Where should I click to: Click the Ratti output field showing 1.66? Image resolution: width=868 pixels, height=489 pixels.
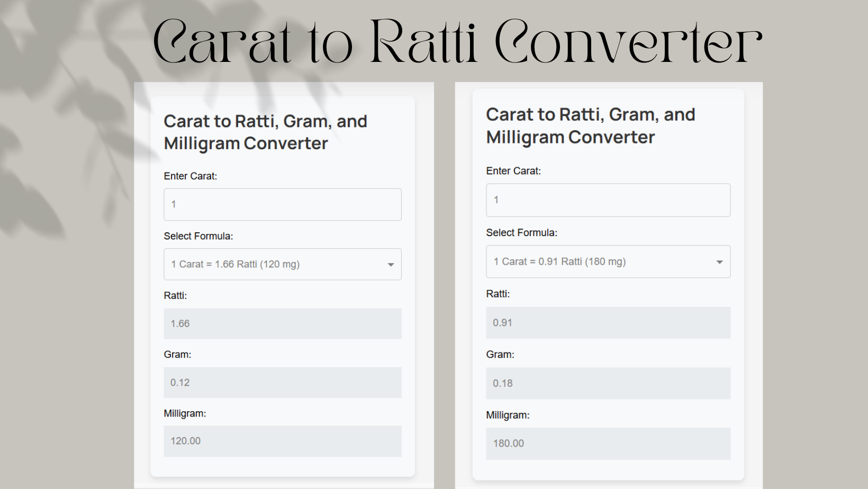[283, 323]
